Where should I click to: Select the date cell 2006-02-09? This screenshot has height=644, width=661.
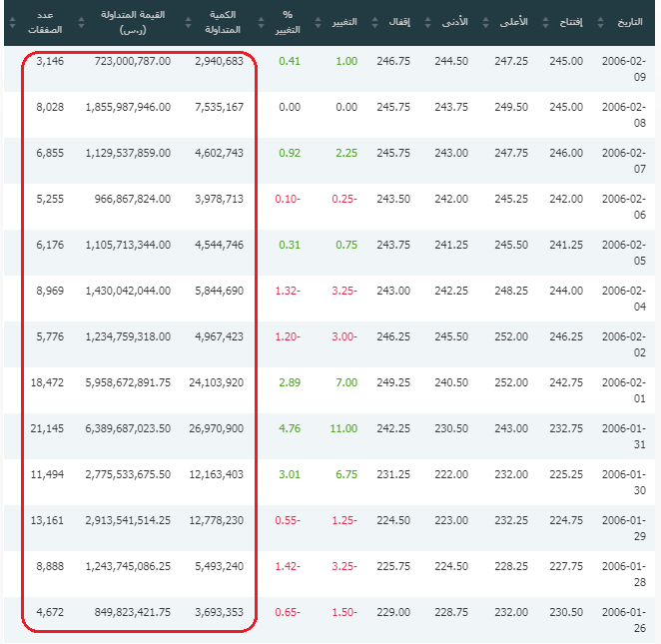[623, 69]
